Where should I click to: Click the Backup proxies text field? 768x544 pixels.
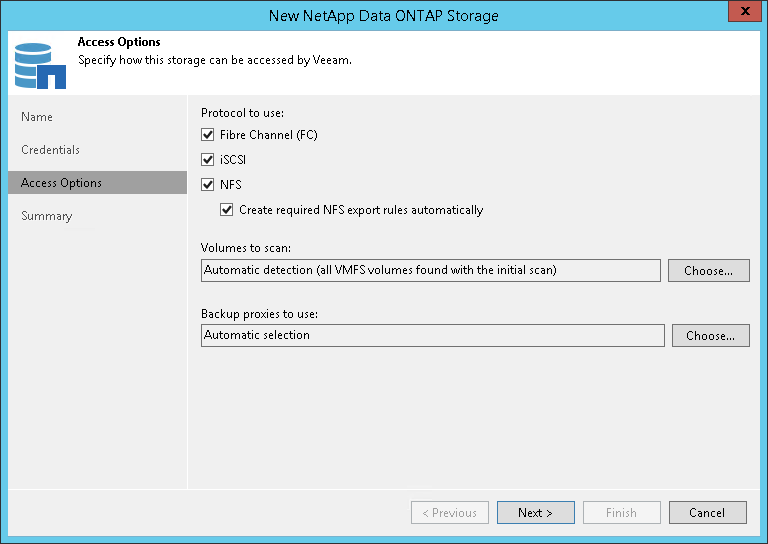(432, 335)
